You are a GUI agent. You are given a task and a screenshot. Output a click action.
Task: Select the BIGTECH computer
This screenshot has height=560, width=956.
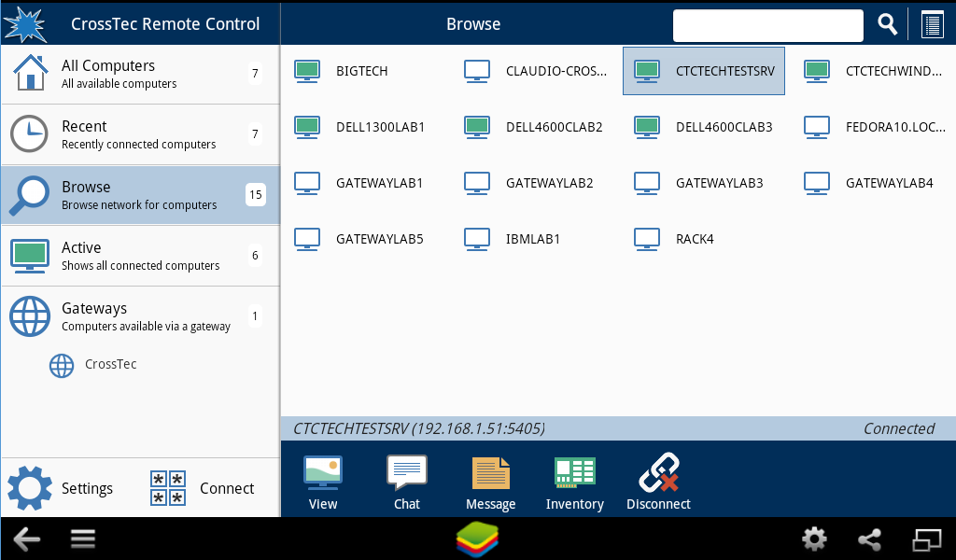[x=363, y=71]
